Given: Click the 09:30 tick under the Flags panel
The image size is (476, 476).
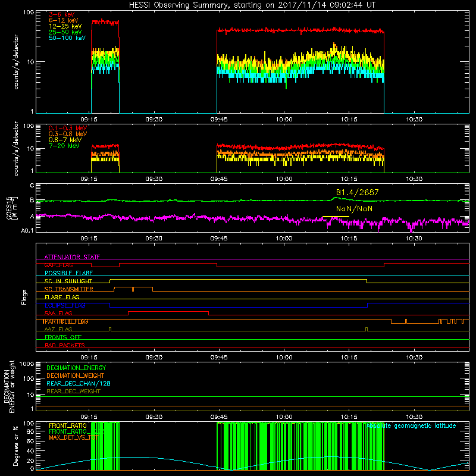Looking at the screenshot, I should pyautogui.click(x=154, y=358).
